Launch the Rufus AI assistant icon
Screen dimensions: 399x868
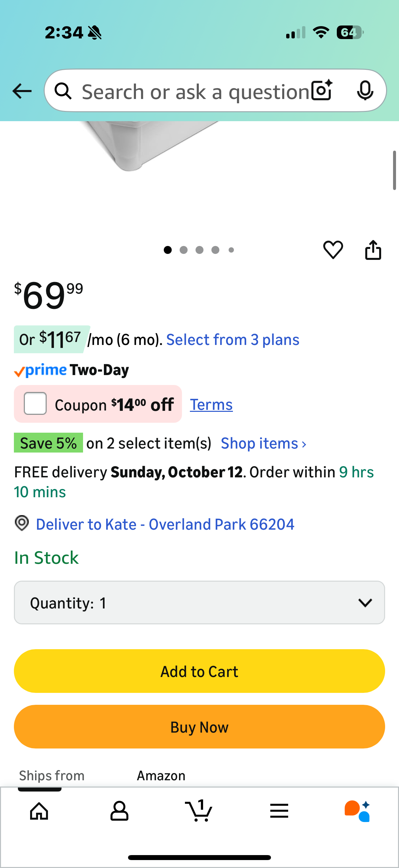[x=357, y=811]
